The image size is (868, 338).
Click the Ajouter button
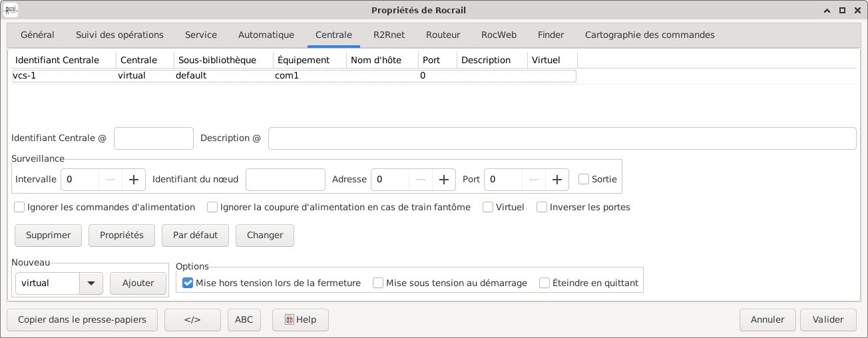coord(138,283)
